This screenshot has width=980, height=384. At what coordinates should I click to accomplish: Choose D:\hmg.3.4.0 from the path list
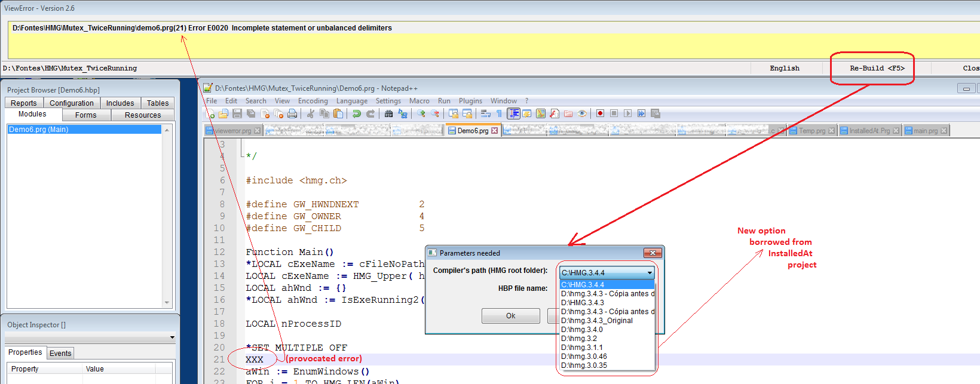pos(582,330)
